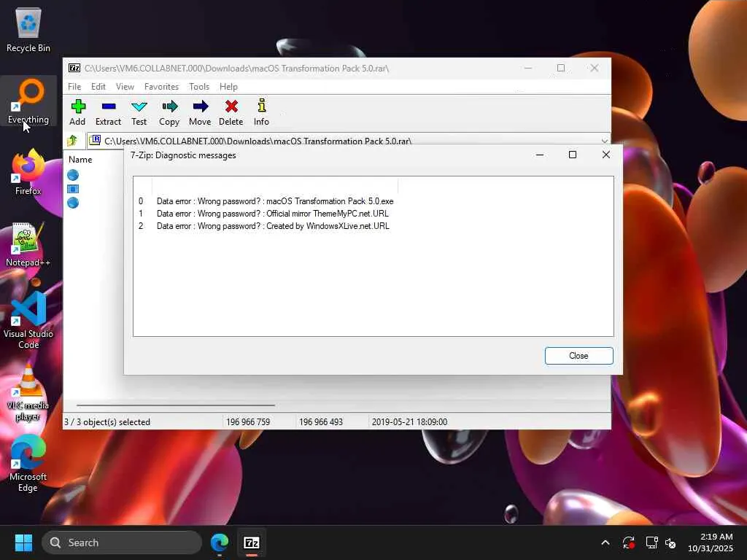This screenshot has height=560, width=747.
Task: Click the 7z icon in the window title bar
Action: pyautogui.click(x=74, y=68)
